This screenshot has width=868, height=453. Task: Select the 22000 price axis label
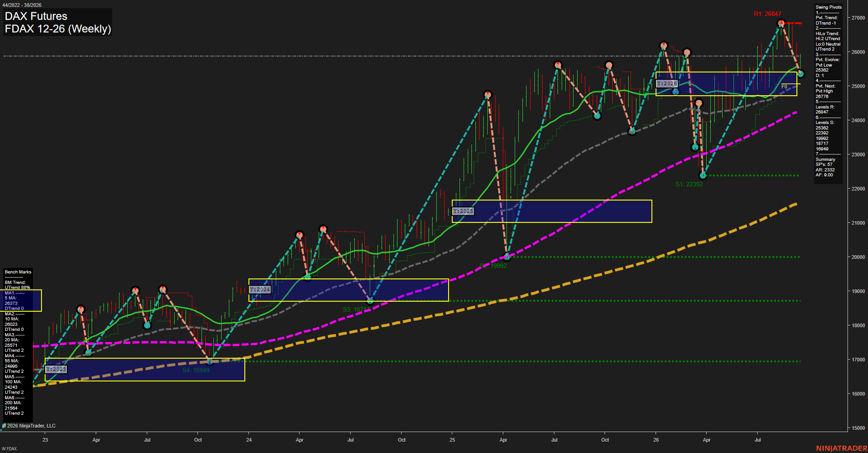[x=858, y=189]
